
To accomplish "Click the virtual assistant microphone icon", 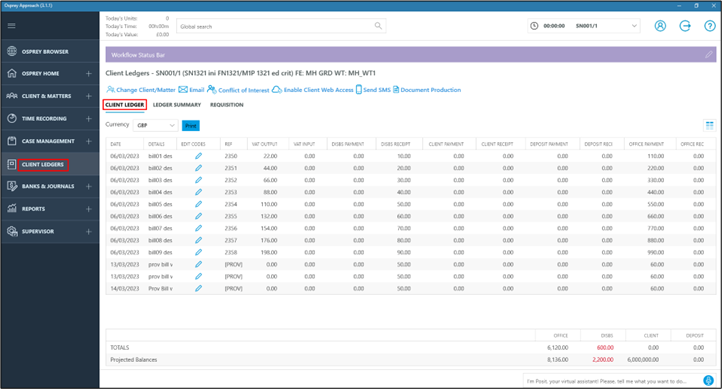I will [x=708, y=381].
